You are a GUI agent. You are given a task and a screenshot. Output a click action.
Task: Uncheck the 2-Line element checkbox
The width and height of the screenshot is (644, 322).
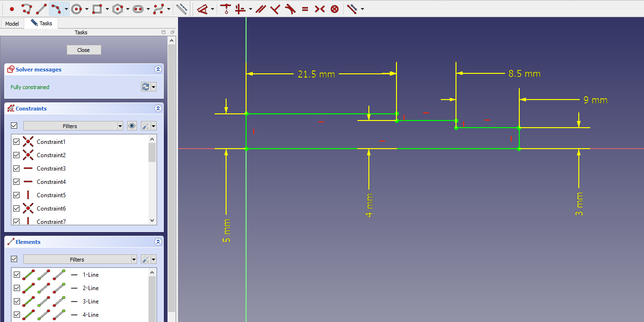click(17, 288)
